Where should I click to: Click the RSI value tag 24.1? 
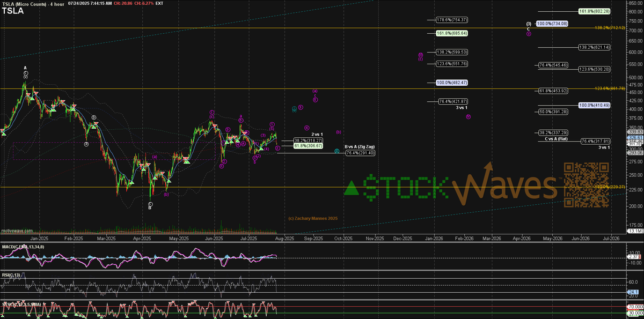point(634,292)
